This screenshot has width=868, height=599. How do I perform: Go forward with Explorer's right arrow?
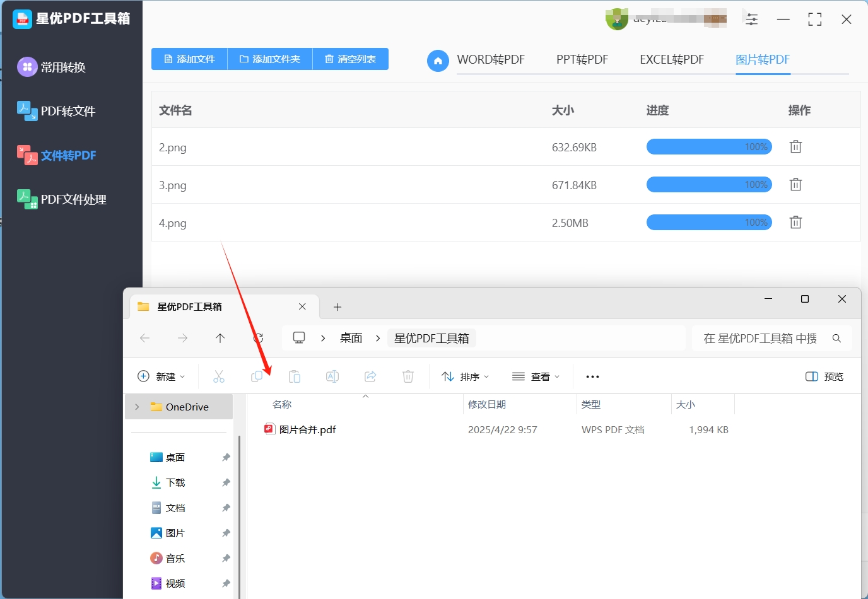(183, 338)
